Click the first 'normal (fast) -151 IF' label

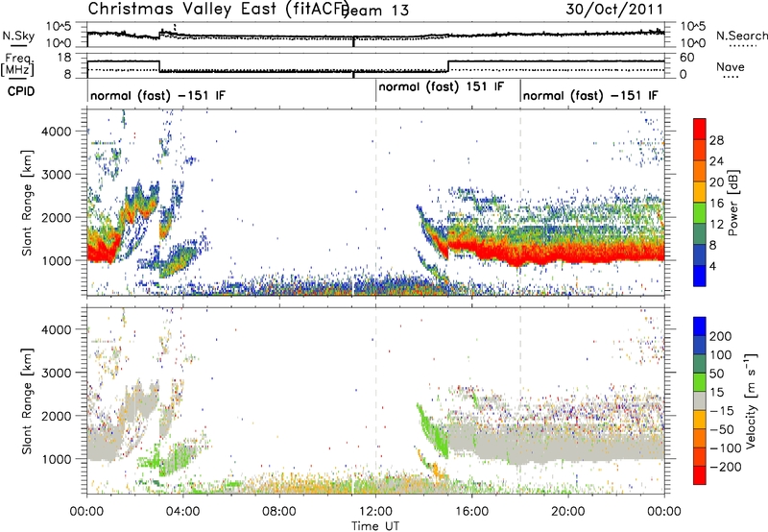(x=157, y=95)
